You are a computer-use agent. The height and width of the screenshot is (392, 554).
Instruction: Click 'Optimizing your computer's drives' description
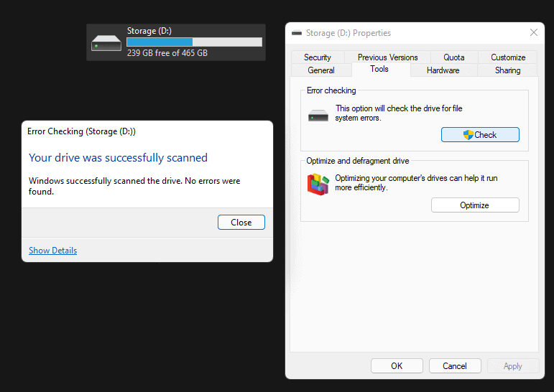point(416,182)
